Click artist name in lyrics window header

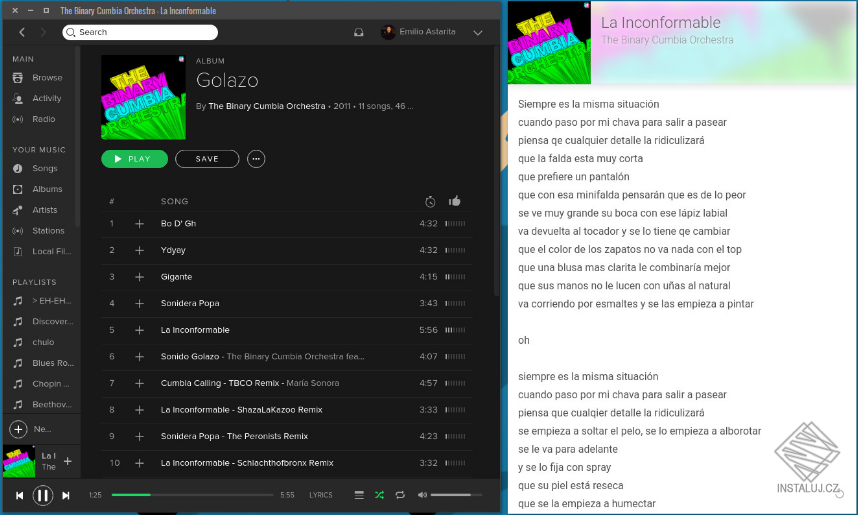pyautogui.click(x=667, y=40)
